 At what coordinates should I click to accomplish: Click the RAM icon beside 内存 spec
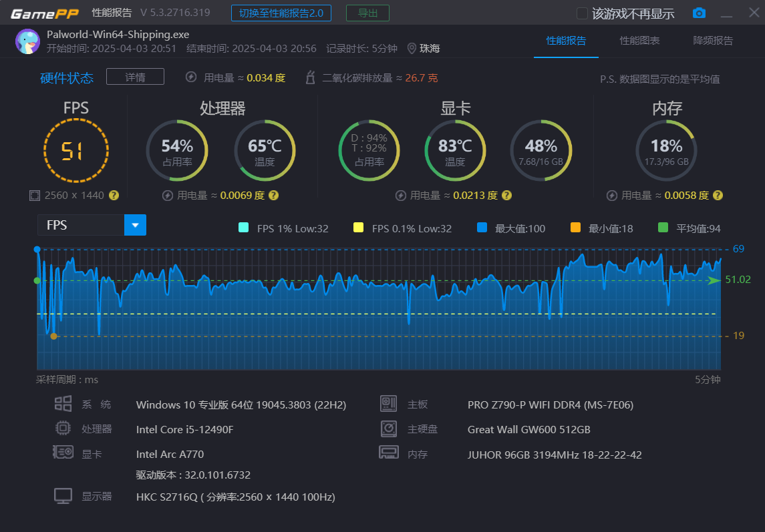388,453
